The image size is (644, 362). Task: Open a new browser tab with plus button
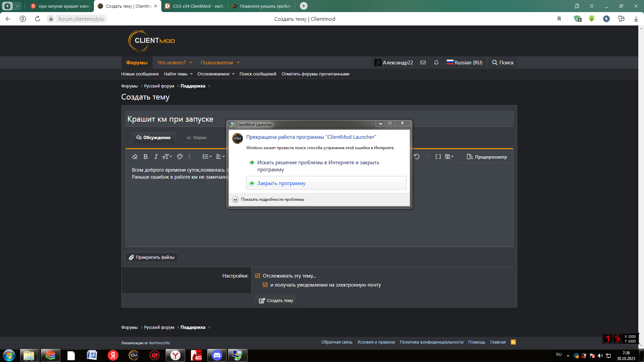pos(304,6)
